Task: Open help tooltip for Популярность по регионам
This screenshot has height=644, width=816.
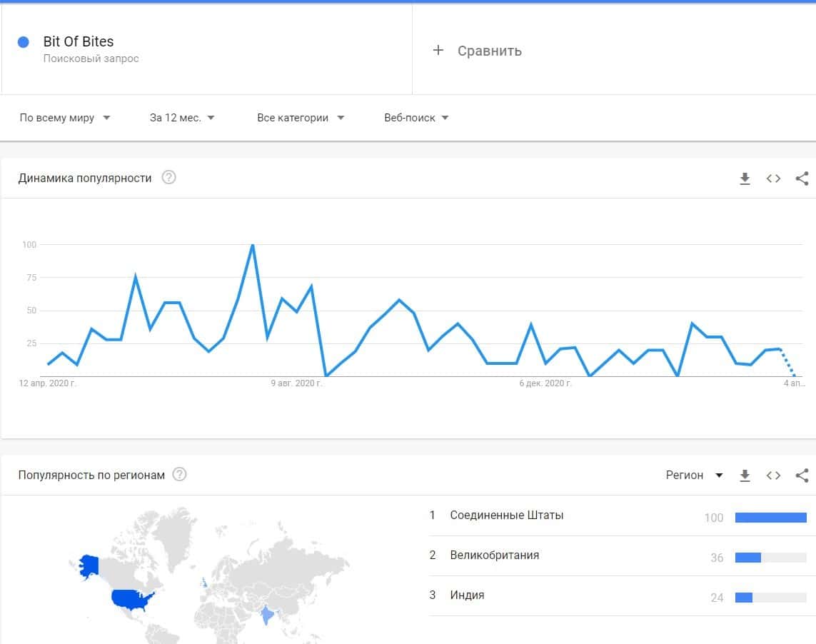Action: 180,475
